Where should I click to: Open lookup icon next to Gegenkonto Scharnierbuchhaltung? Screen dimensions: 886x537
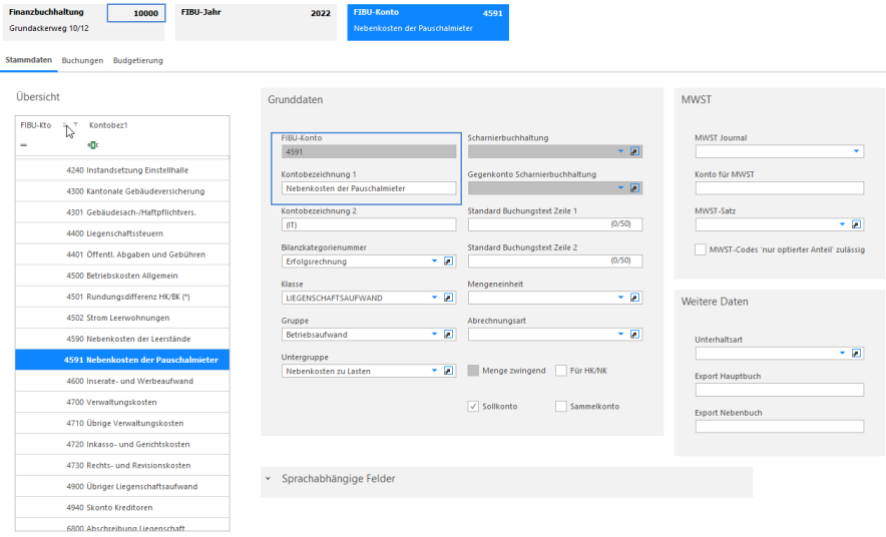(x=635, y=188)
